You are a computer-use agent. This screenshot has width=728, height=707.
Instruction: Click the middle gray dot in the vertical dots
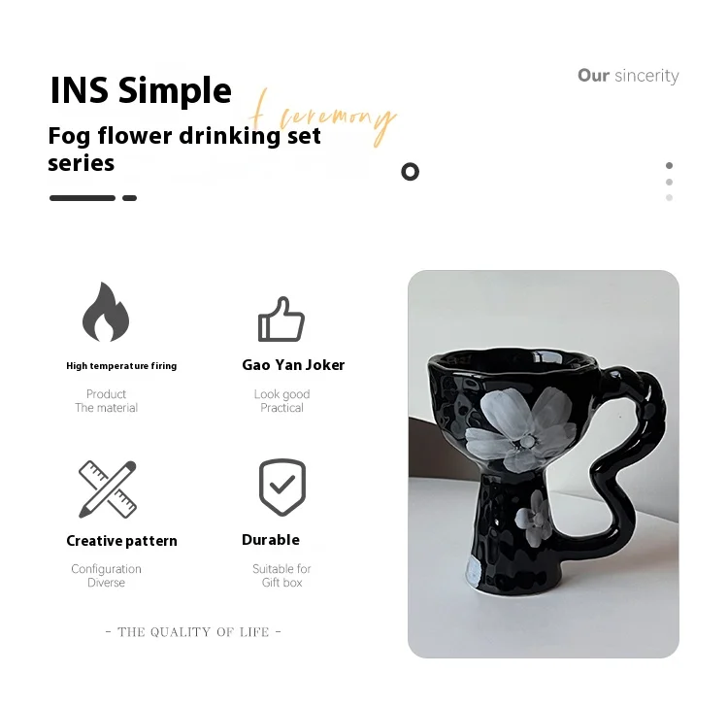(x=669, y=183)
